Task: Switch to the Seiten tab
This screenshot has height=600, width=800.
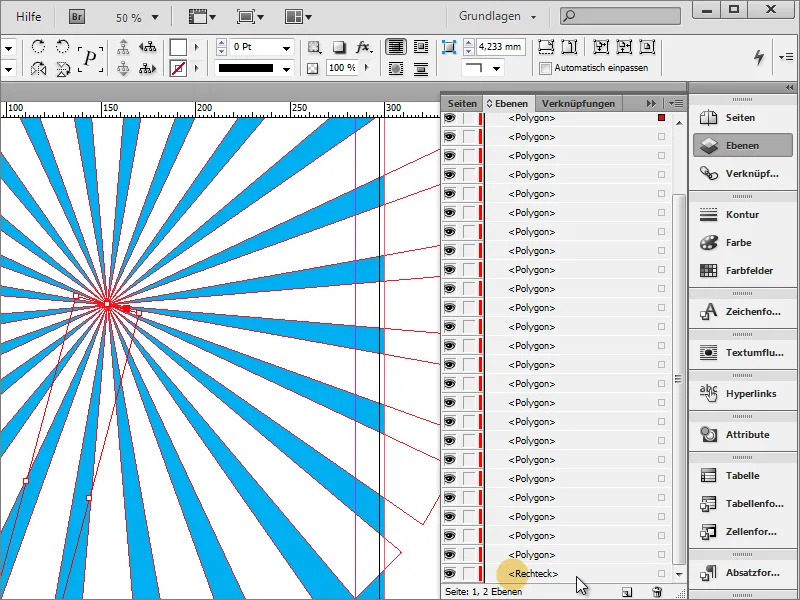Action: [x=463, y=103]
